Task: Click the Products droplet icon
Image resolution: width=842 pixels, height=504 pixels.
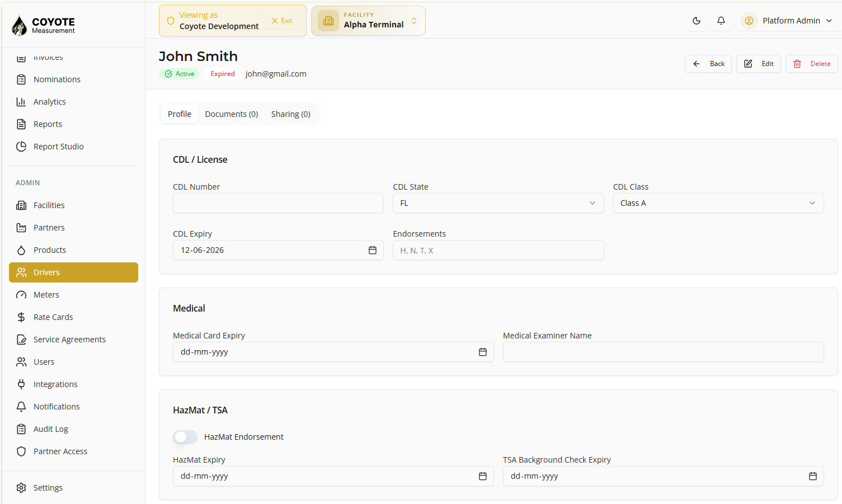Action: click(x=21, y=250)
